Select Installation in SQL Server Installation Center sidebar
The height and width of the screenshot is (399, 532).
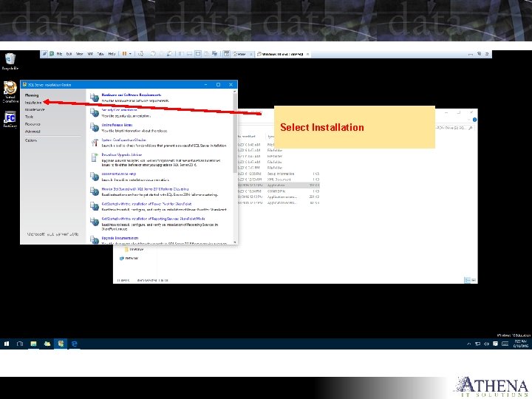[33, 103]
